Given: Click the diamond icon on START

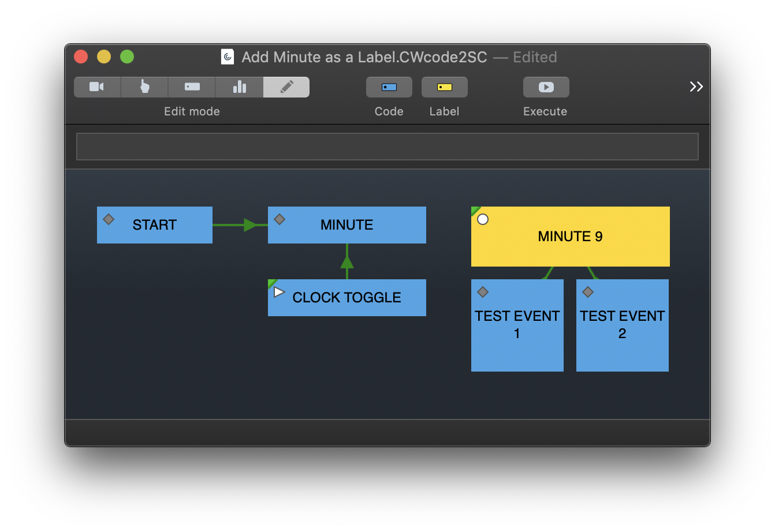Looking at the screenshot, I should tap(109, 219).
